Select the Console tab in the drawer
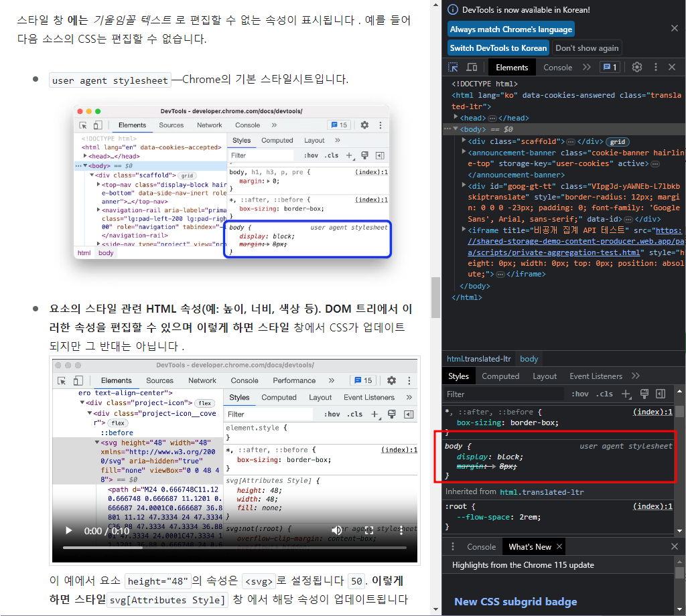This screenshot has height=616, width=686. pos(481,547)
